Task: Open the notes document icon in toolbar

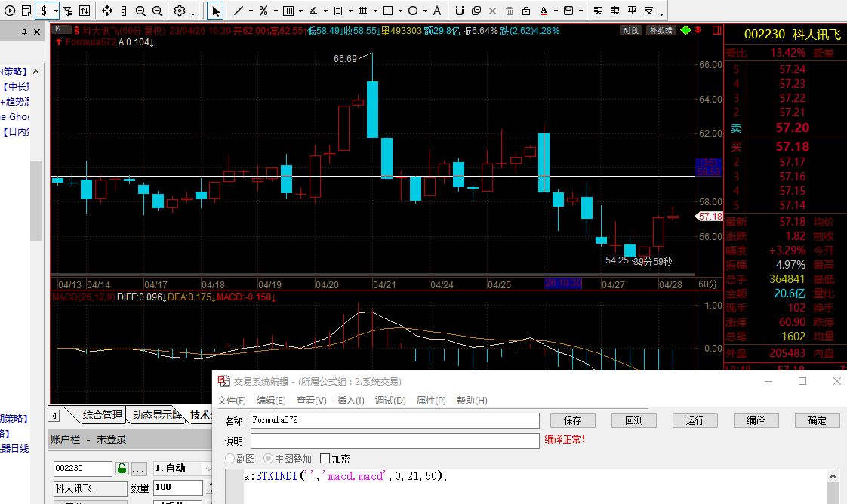Action: pyautogui.click(x=26, y=11)
